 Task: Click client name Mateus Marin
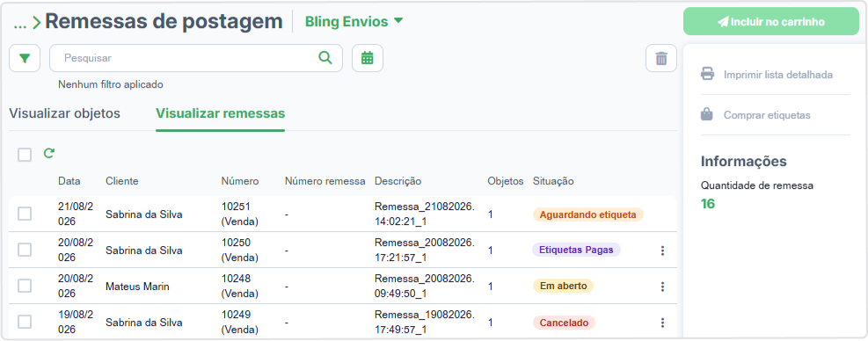coord(137,287)
